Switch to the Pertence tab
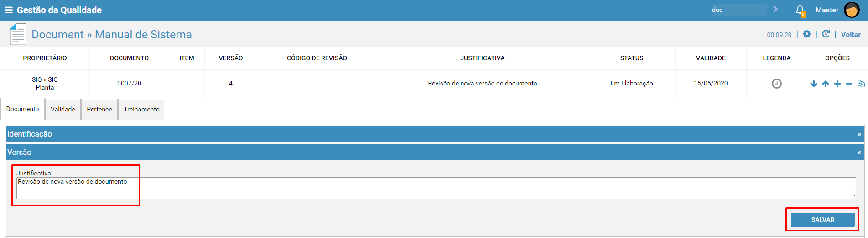 point(99,109)
